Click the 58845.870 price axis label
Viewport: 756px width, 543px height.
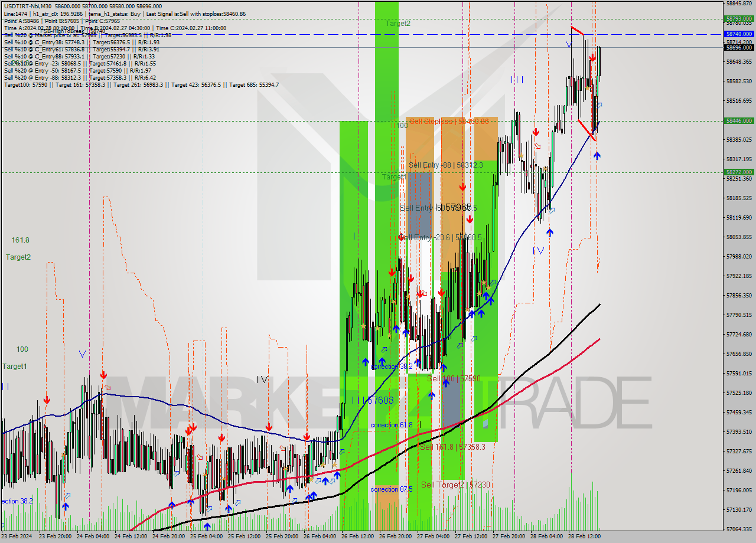[x=739, y=3]
